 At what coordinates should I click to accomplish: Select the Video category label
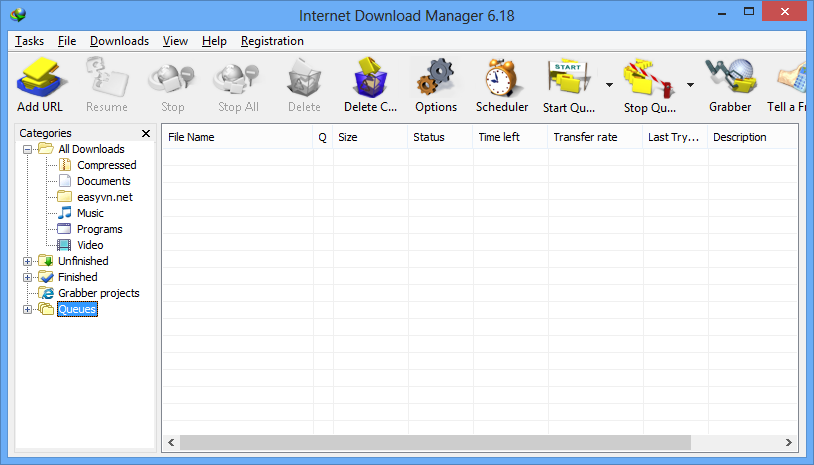90,245
